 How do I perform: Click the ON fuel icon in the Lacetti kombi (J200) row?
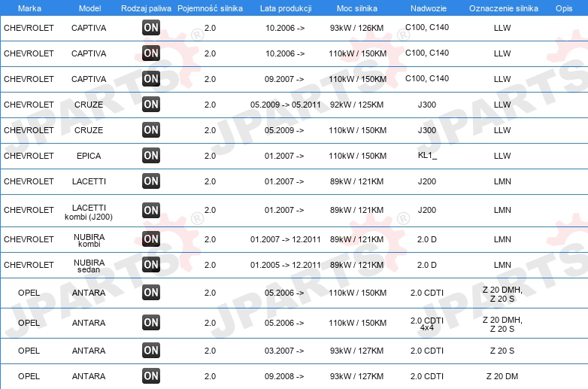click(151, 210)
